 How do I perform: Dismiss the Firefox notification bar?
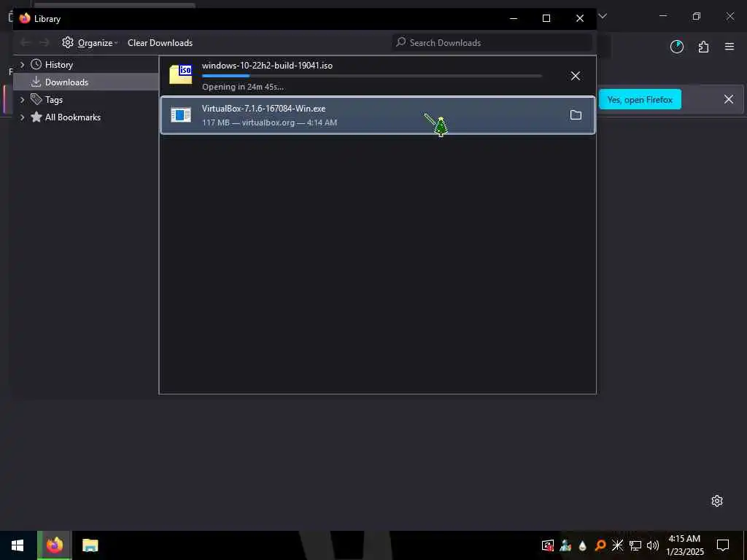(x=729, y=99)
